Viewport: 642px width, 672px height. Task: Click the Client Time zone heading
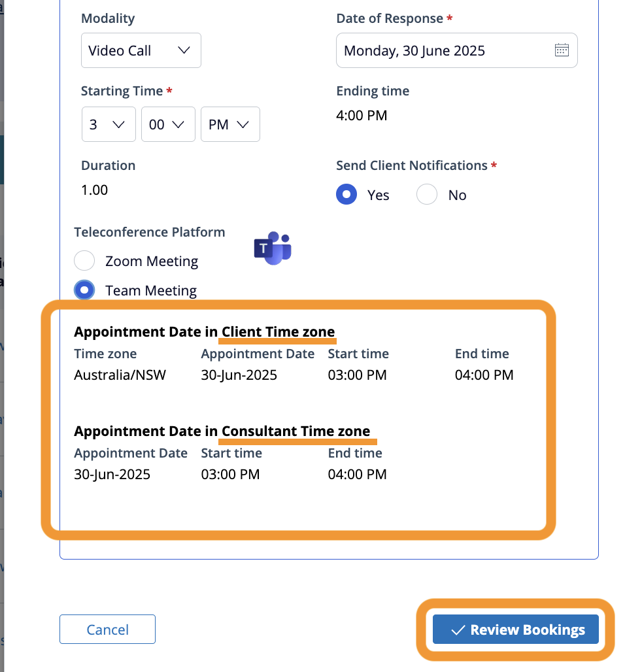tap(278, 331)
